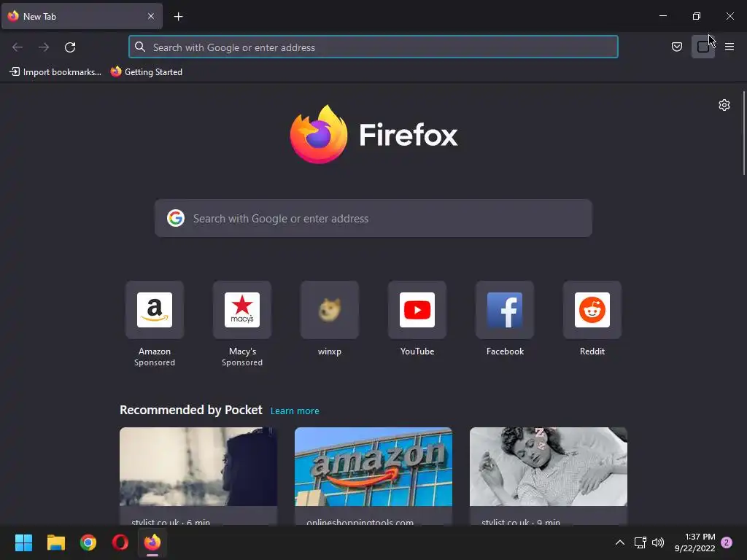
Task: Launch Opera from taskbar
Action: tap(120, 542)
